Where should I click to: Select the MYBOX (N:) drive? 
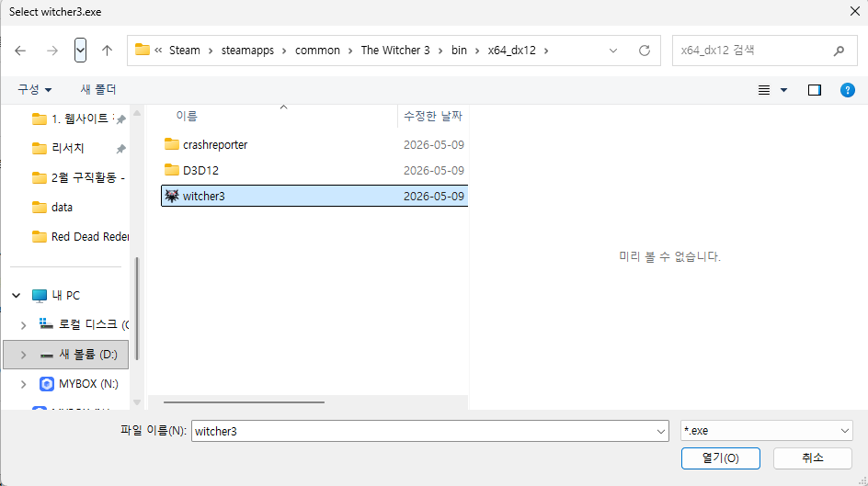tap(78, 384)
